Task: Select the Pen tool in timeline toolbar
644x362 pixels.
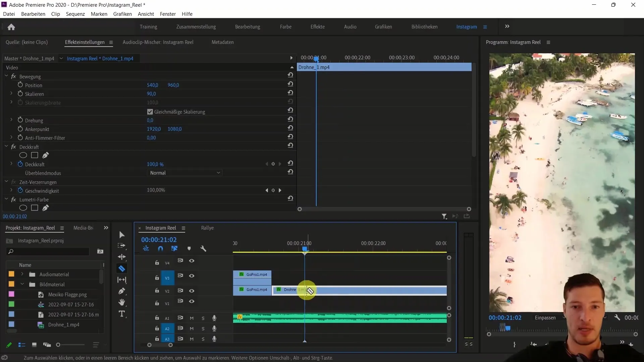Action: (122, 291)
